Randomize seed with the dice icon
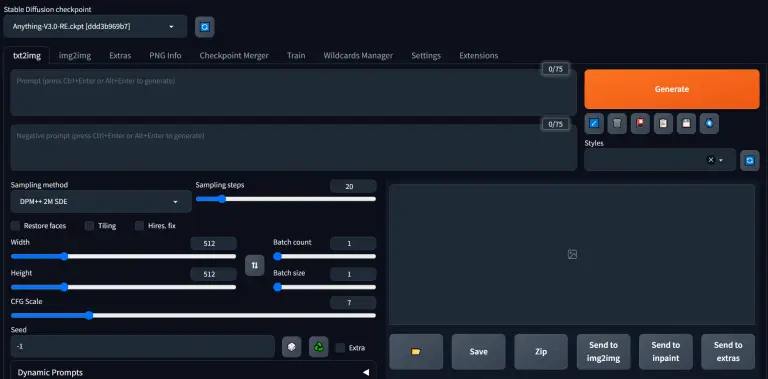This screenshot has width=768, height=379. [x=291, y=347]
